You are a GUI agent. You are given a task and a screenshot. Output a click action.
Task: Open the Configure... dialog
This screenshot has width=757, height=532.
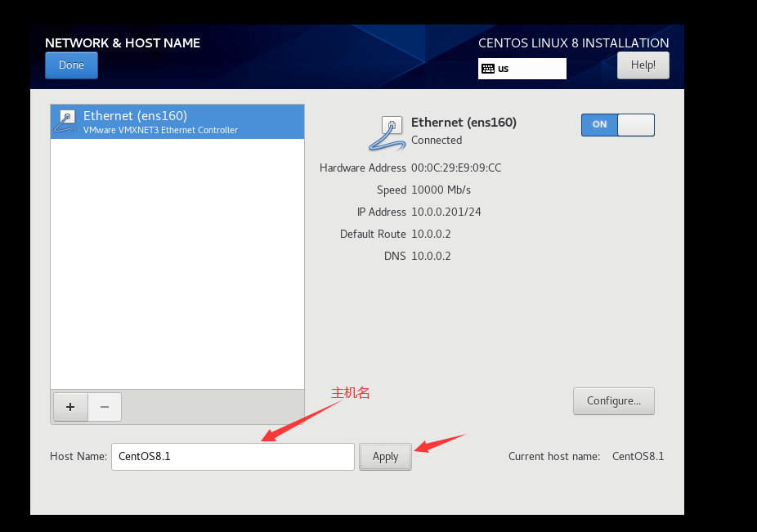tap(614, 401)
